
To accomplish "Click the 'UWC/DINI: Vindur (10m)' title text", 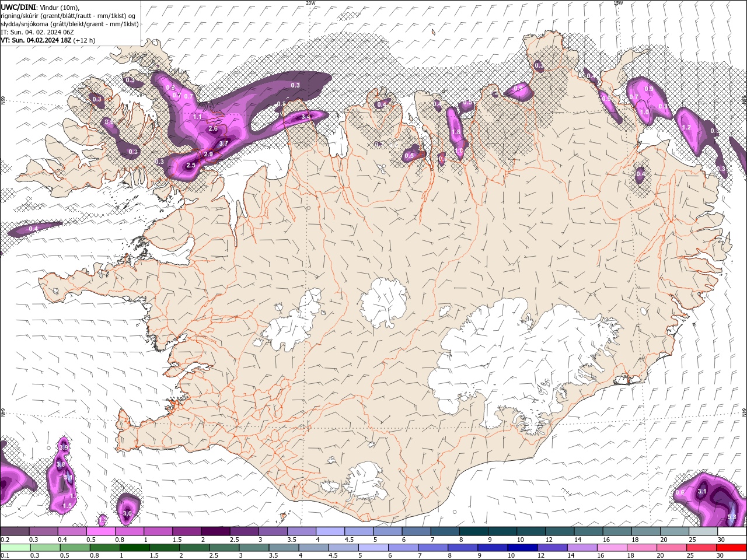I will click(x=40, y=7).
